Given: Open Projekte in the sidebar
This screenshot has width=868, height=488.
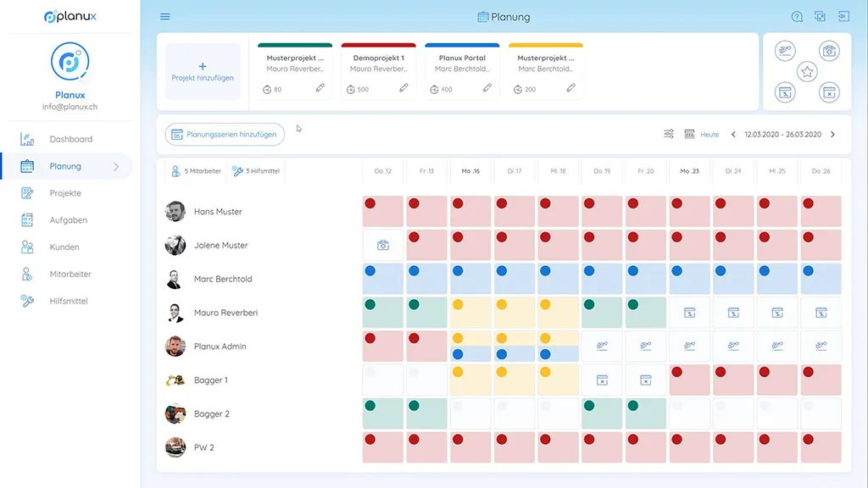Looking at the screenshot, I should 65,193.
